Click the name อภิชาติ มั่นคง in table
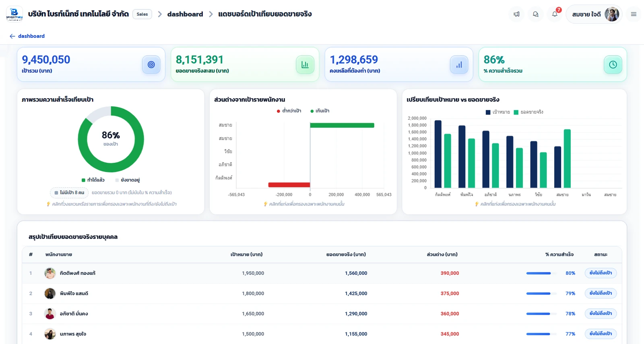This screenshot has height=344, width=644. 74,313
